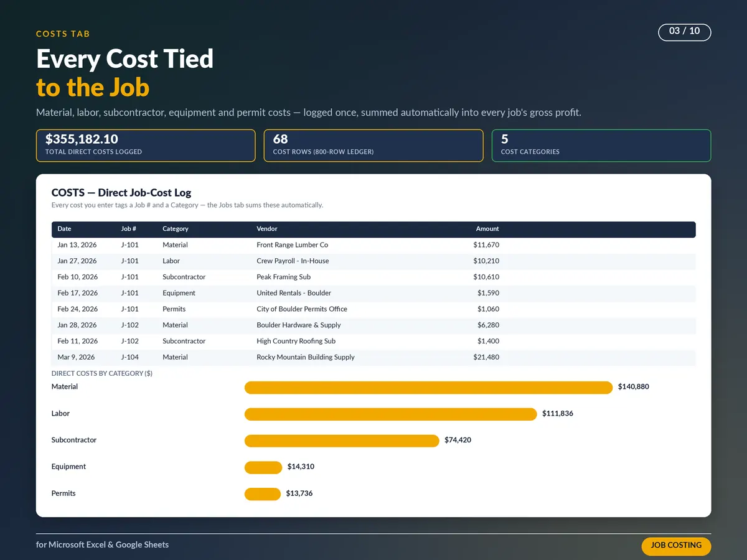747x560 pixels.
Task: Click the $13,736 chart value
Action: (x=299, y=493)
